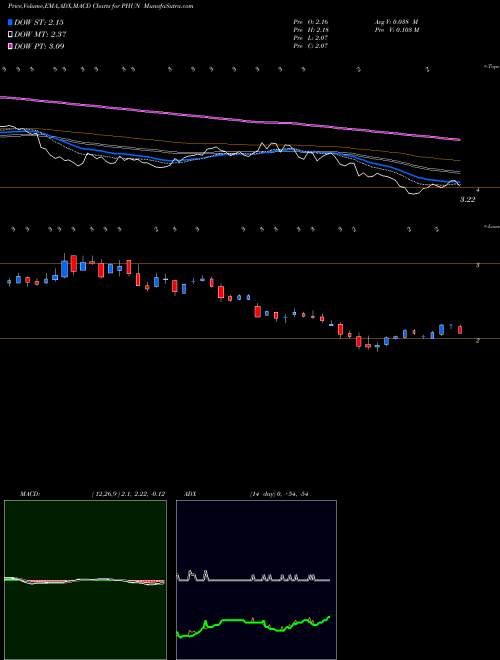500x660 pixels.
Task: Click the '<-Lows' marker label
Action: [x=491, y=226]
